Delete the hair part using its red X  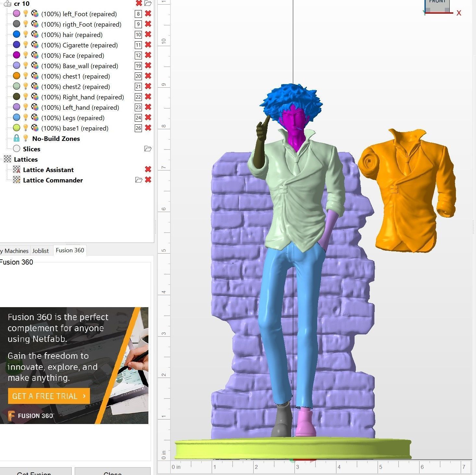click(x=148, y=34)
